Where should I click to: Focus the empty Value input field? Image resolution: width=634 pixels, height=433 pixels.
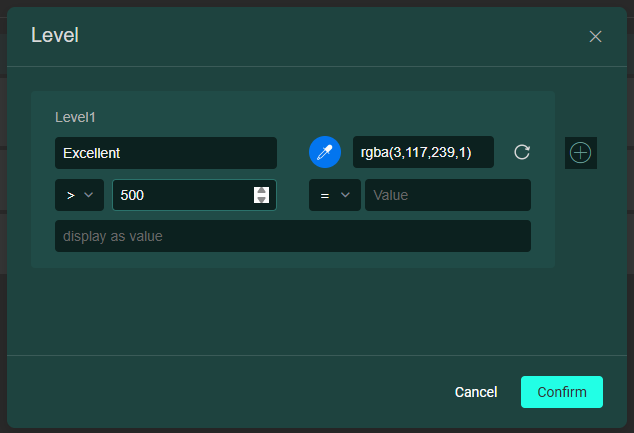[x=447, y=195]
